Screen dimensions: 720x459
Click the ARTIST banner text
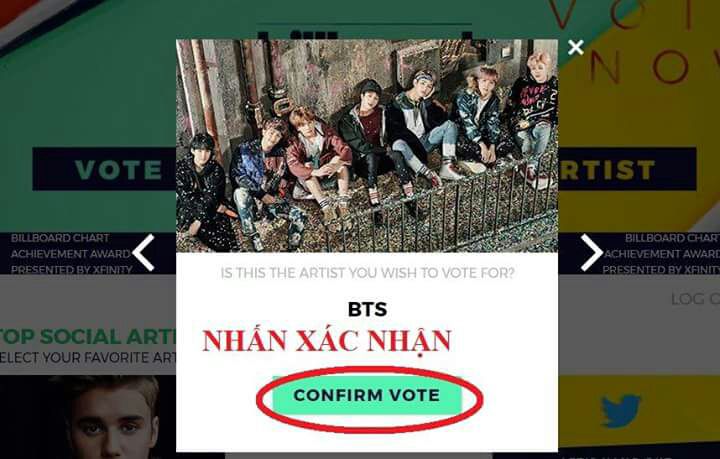pyautogui.click(x=607, y=170)
